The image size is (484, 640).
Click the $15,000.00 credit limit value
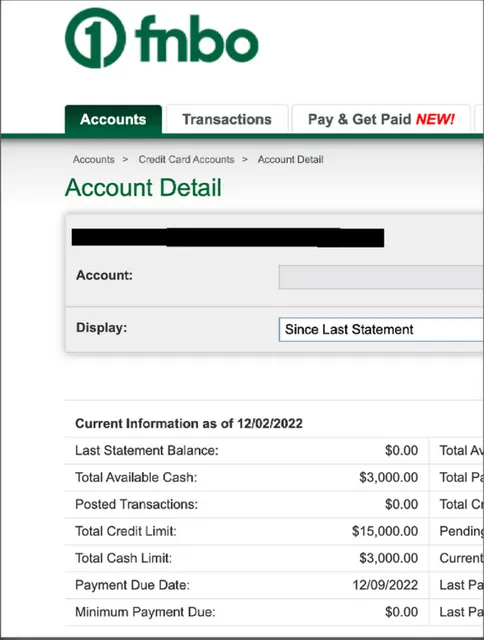click(385, 531)
